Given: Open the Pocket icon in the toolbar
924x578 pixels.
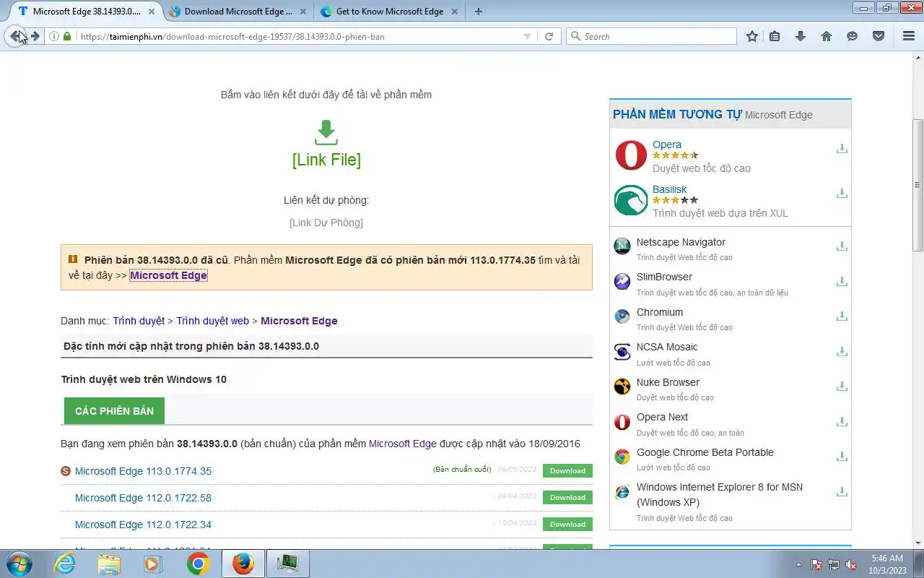Looking at the screenshot, I should [x=879, y=36].
